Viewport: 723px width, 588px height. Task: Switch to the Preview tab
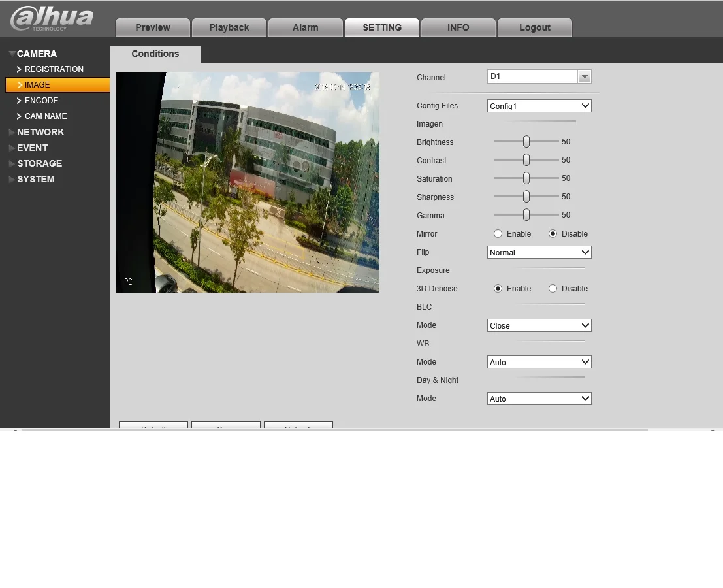[x=153, y=27]
